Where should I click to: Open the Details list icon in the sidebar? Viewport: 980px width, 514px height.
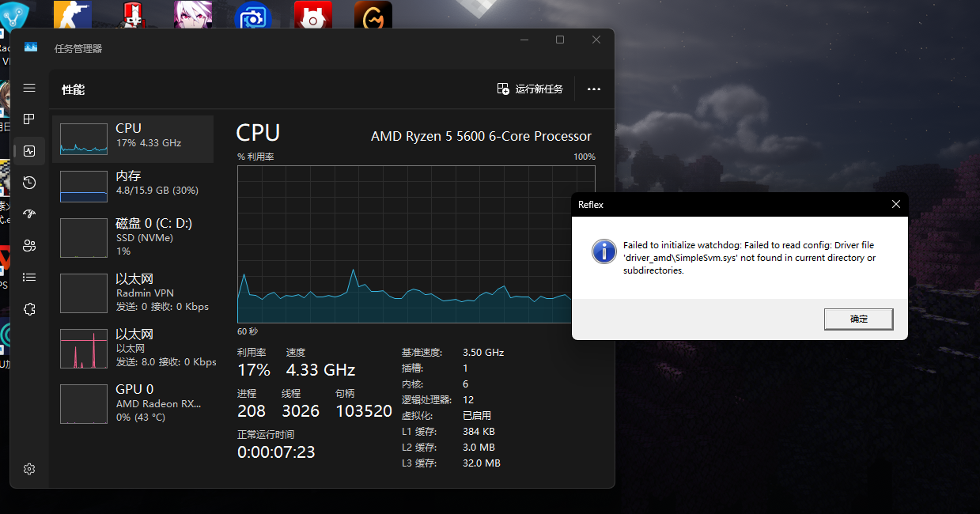(29, 277)
